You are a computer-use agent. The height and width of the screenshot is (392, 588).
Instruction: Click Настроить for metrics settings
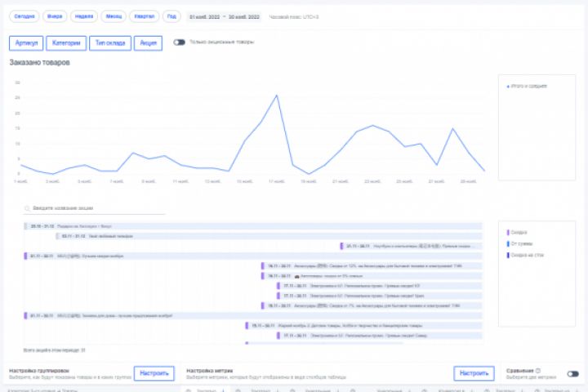474,373
